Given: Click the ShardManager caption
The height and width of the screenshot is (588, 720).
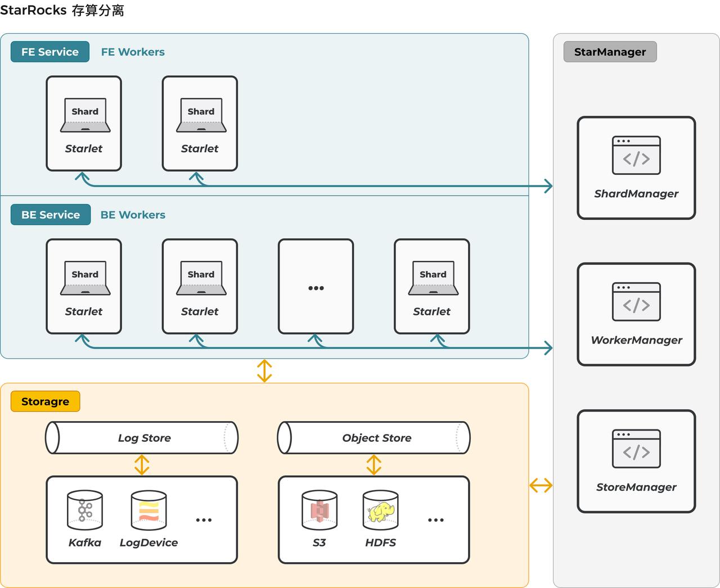Looking at the screenshot, I should (x=636, y=193).
